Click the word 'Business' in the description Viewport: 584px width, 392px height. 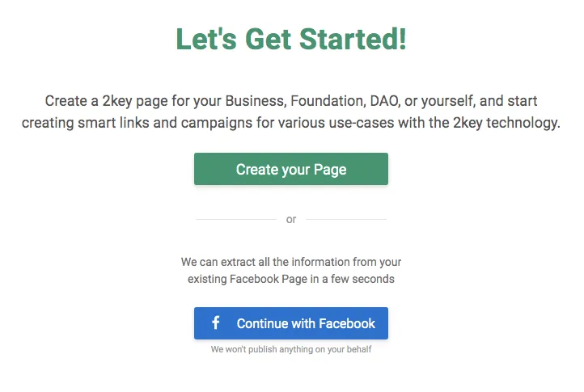tap(256, 101)
